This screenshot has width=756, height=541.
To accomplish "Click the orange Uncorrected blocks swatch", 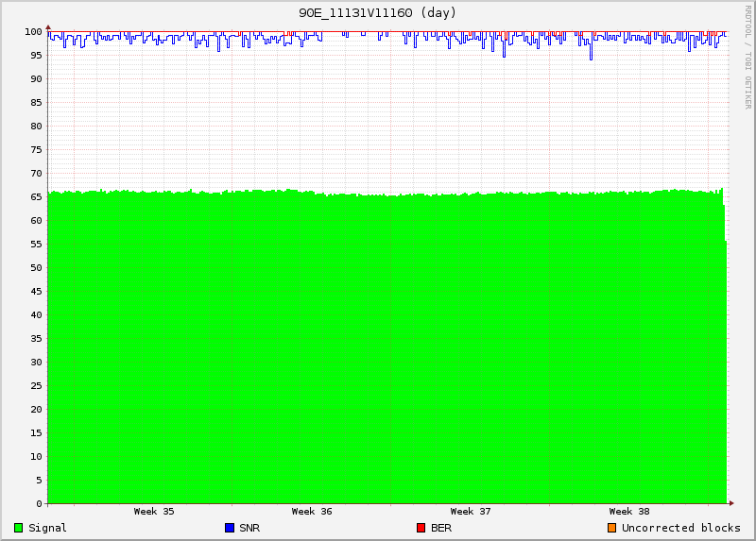I will (611, 528).
